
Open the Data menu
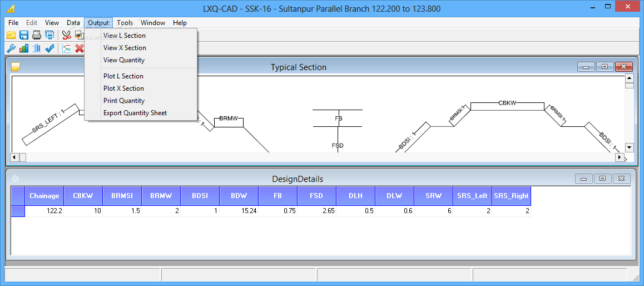coord(73,23)
